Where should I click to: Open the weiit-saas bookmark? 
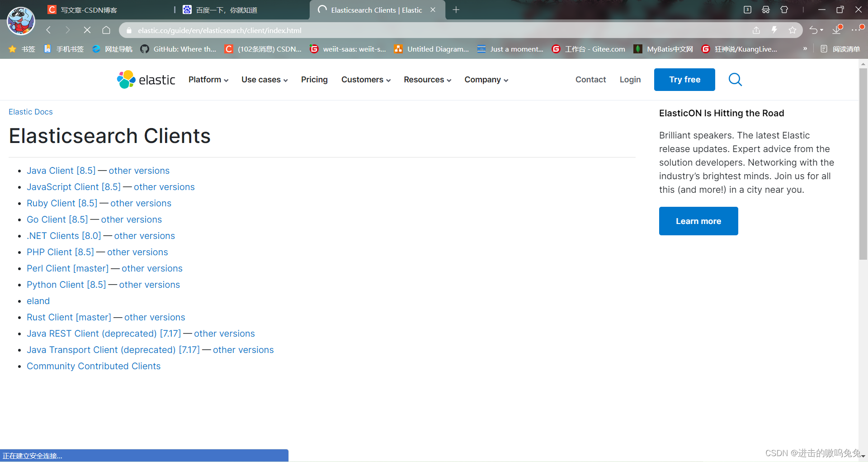(x=348, y=49)
